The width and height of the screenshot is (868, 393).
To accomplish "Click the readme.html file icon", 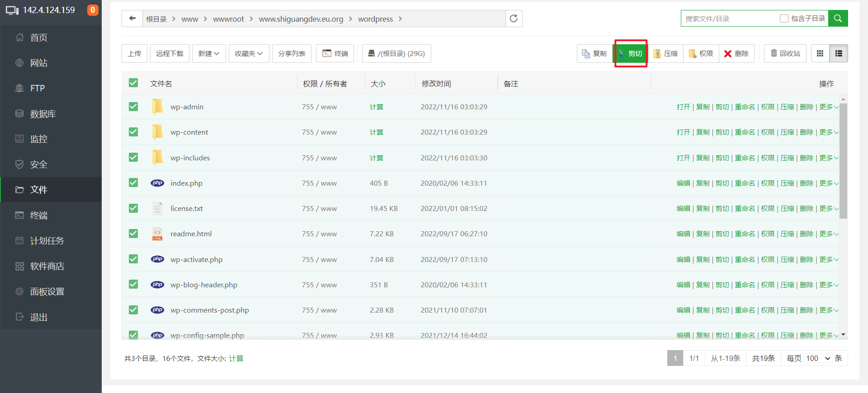I will click(157, 234).
